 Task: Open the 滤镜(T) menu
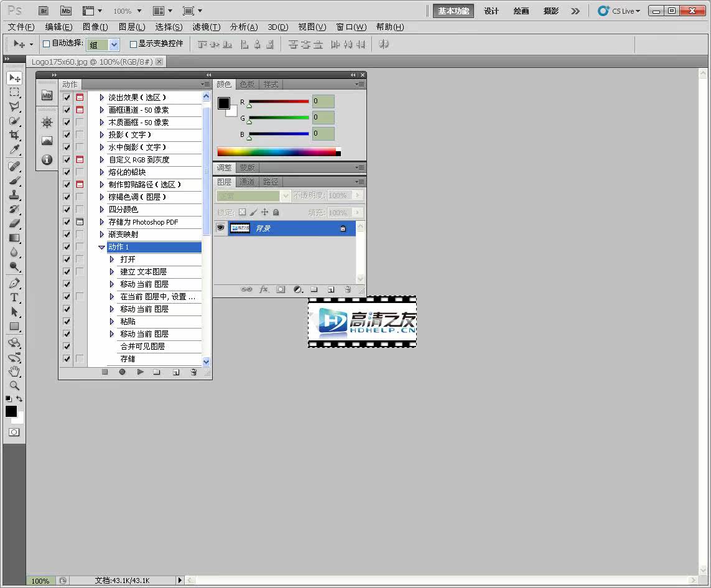[x=206, y=27]
